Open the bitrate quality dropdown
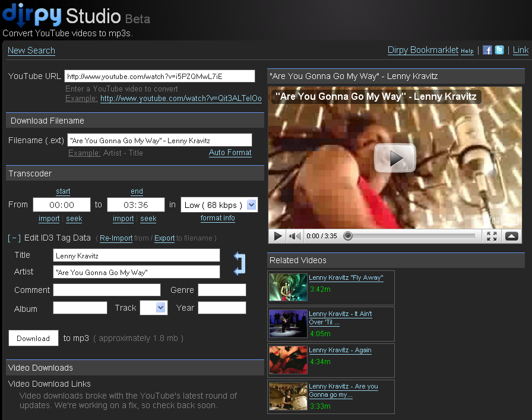The width and height of the screenshot is (532, 420). [x=251, y=205]
